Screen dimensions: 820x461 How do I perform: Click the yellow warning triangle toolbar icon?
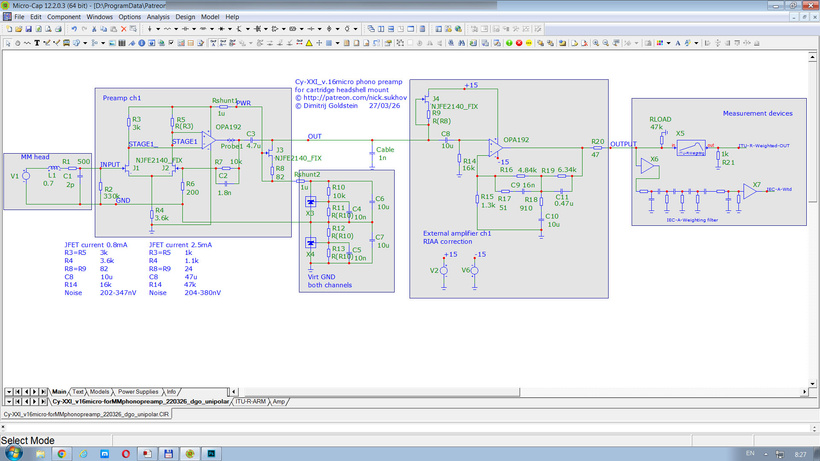point(309,43)
